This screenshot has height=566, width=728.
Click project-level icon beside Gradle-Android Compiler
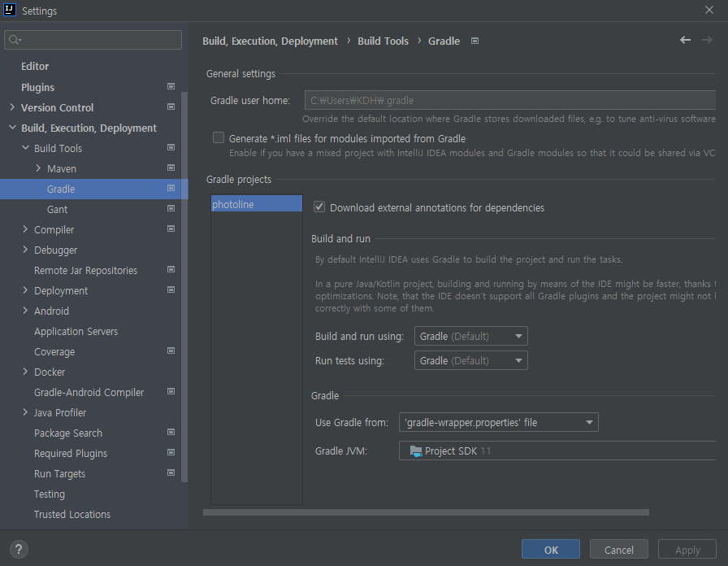[171, 391]
